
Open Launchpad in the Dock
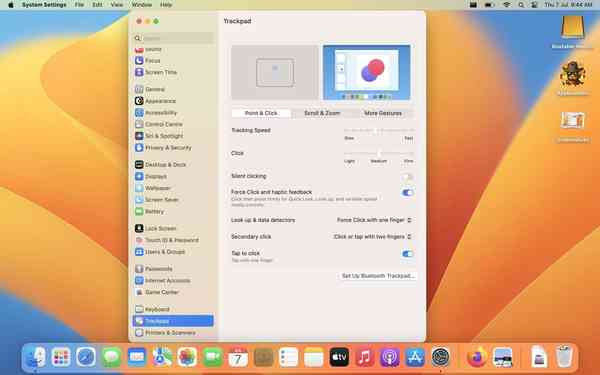click(x=60, y=357)
